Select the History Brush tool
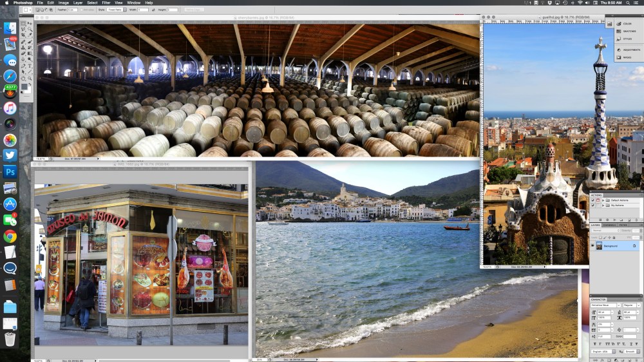The image size is (644, 362). (30, 47)
